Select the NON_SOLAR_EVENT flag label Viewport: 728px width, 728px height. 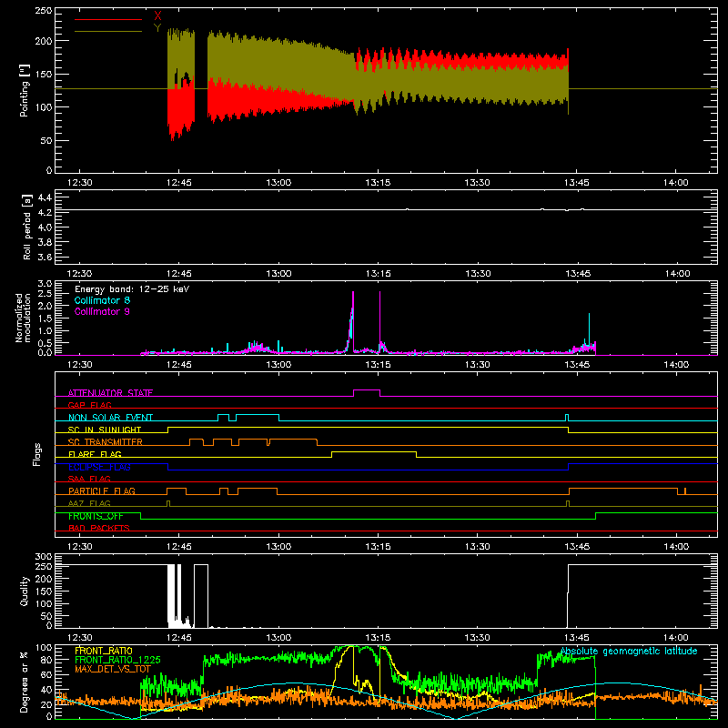pyautogui.click(x=110, y=418)
